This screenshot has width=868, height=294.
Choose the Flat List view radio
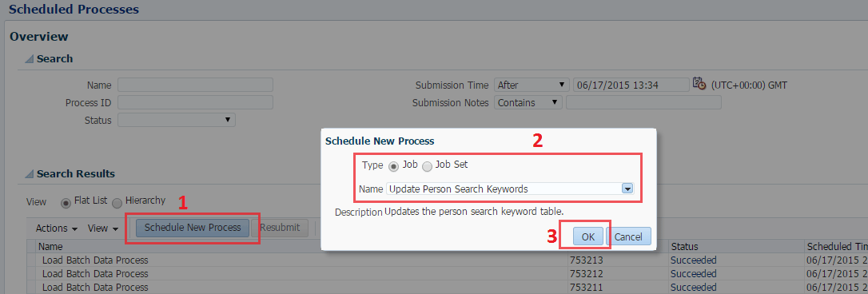66,202
